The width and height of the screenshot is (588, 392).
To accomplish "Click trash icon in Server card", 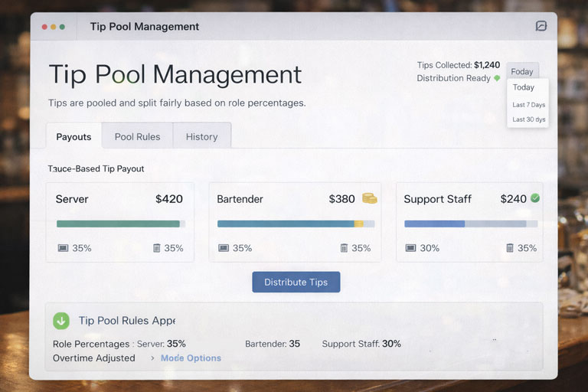I will [x=157, y=248].
